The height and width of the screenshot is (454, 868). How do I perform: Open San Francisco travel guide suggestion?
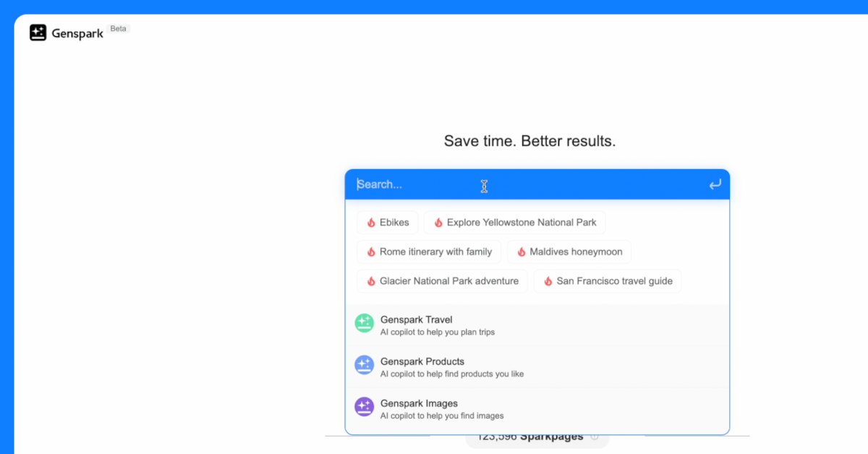point(608,281)
